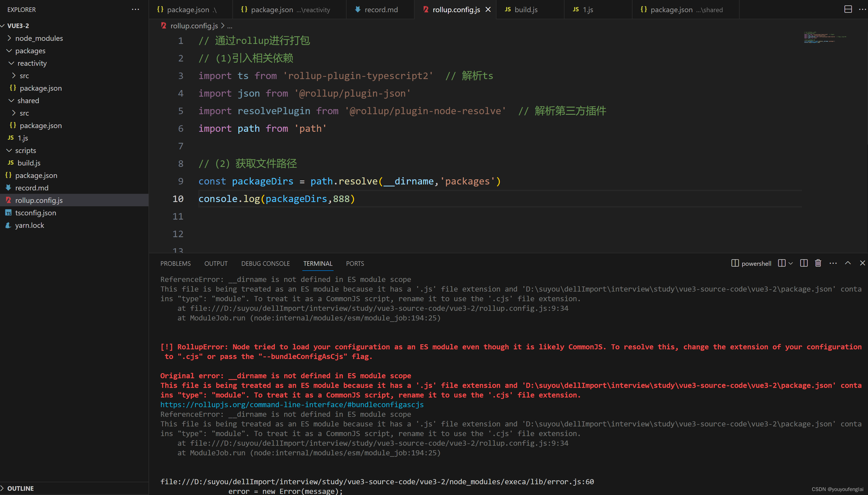Maximize the panel size
The height and width of the screenshot is (495, 868).
[848, 263]
